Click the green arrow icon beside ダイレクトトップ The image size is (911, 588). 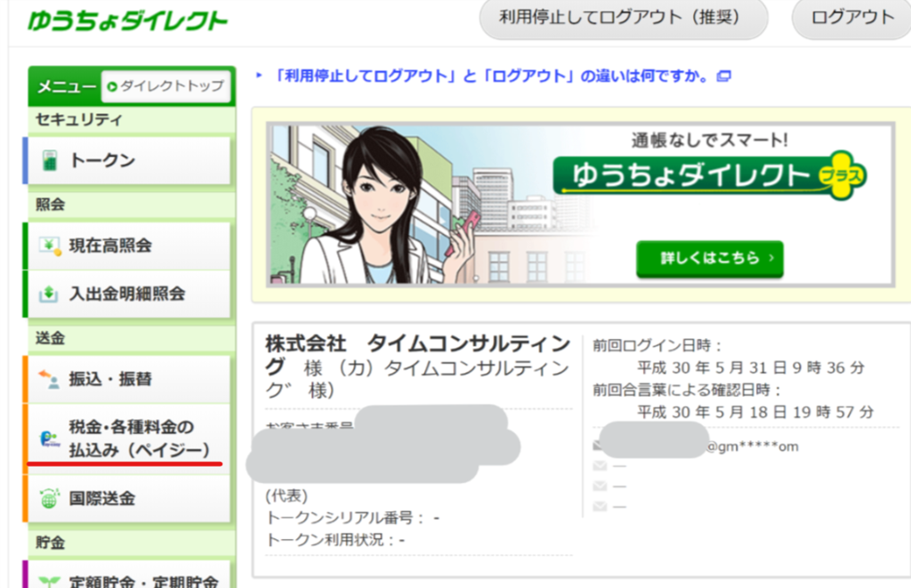[112, 86]
